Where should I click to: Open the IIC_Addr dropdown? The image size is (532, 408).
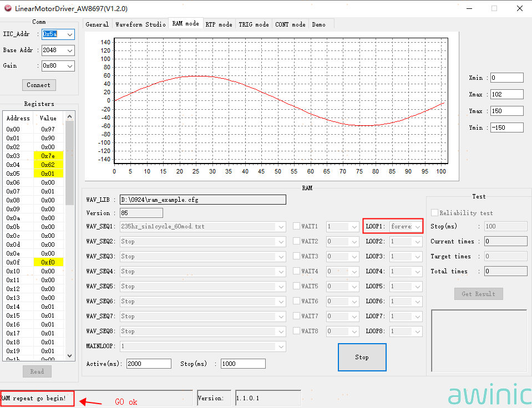69,34
